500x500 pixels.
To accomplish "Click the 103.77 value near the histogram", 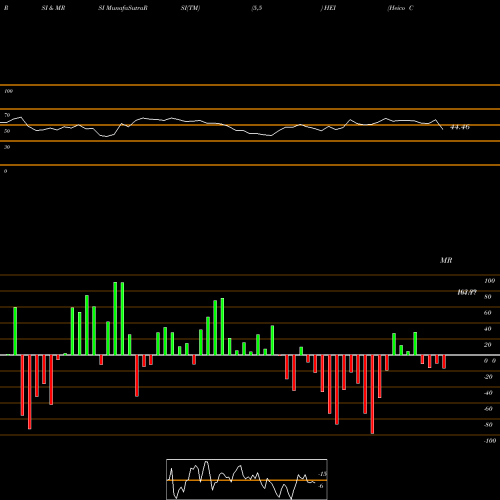I will (467, 292).
